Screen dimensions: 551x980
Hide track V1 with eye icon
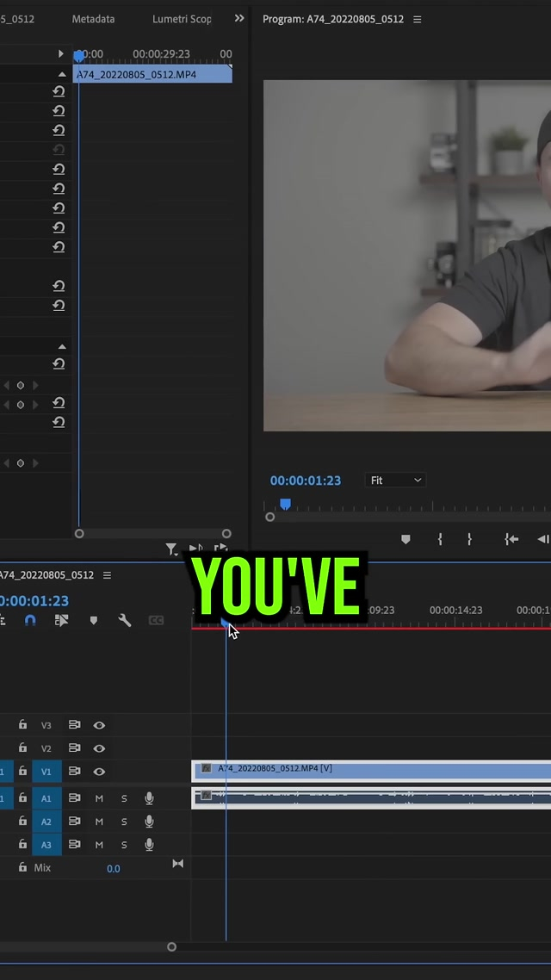click(99, 772)
